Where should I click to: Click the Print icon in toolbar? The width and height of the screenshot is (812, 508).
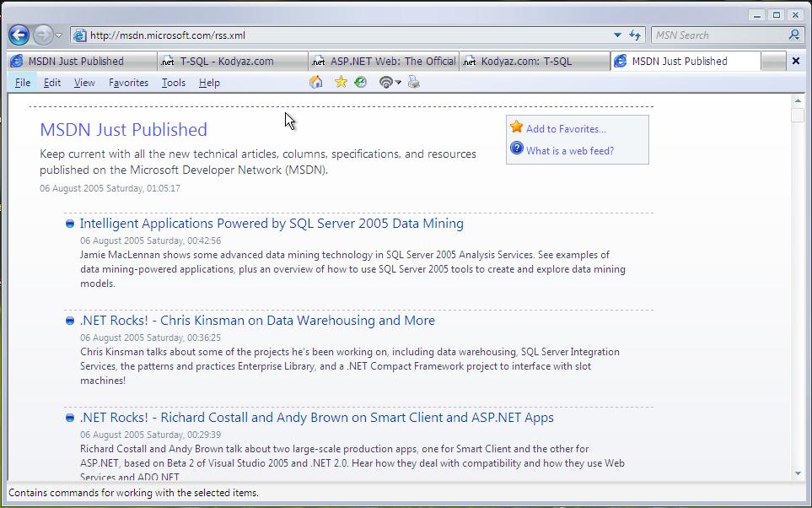point(413,82)
